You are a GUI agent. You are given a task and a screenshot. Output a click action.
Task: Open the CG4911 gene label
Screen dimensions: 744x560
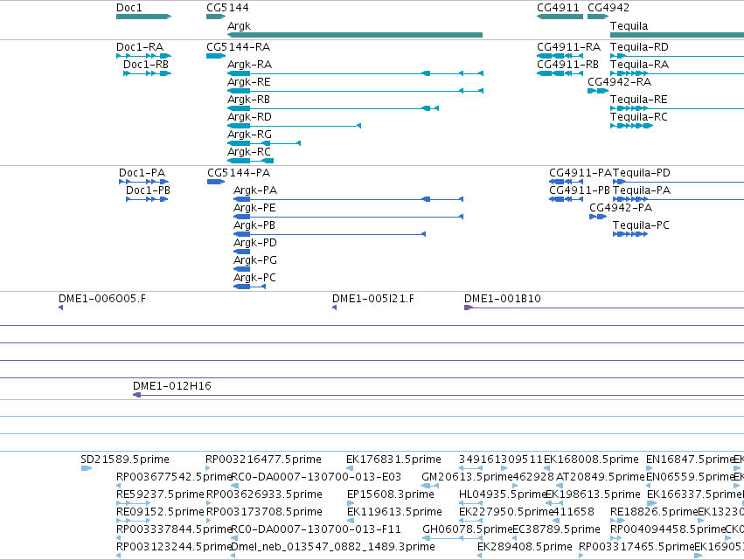(558, 8)
